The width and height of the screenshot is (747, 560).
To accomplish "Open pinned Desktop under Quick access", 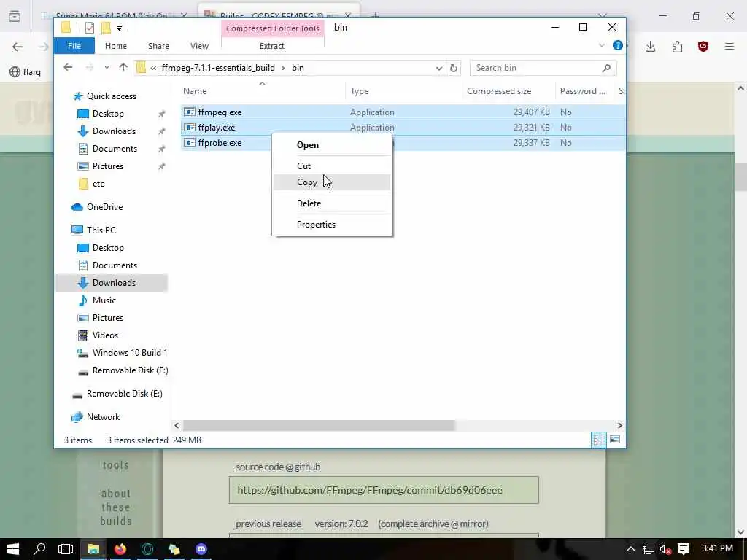I will click(x=108, y=114).
